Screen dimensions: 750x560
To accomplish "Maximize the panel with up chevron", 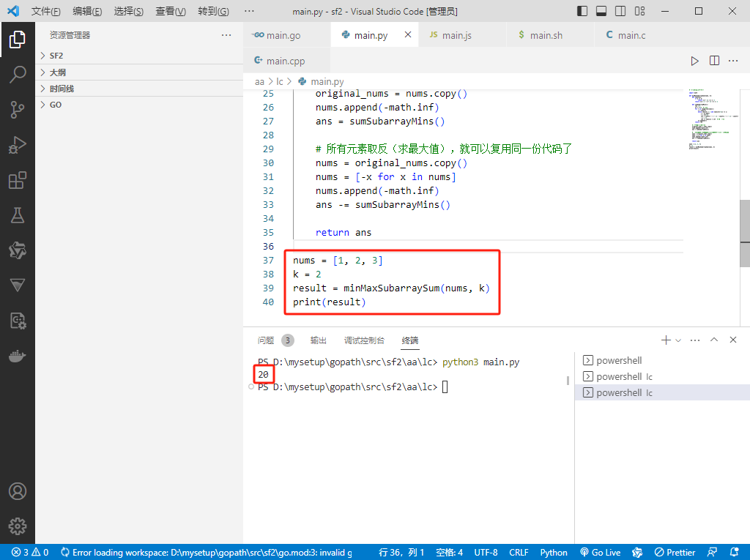I will (714, 340).
